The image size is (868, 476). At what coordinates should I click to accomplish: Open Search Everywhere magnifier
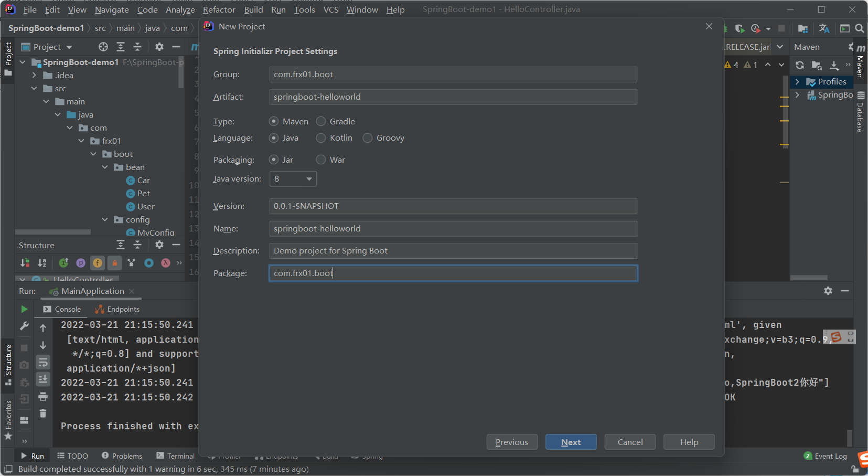(x=859, y=28)
